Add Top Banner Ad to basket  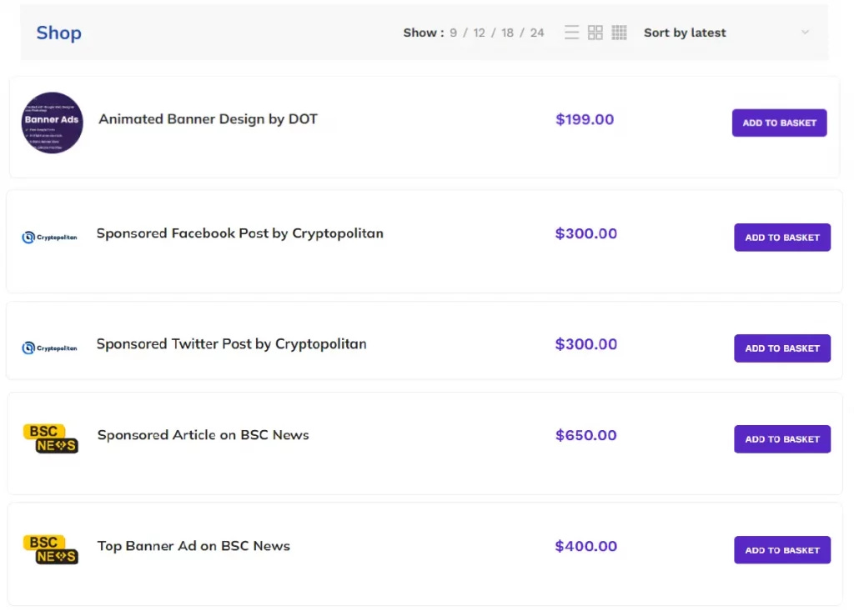(x=782, y=550)
